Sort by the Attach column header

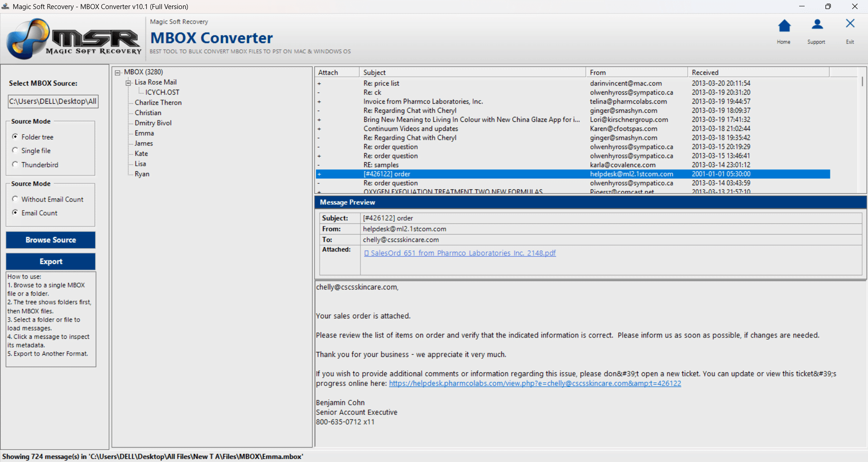[337, 72]
